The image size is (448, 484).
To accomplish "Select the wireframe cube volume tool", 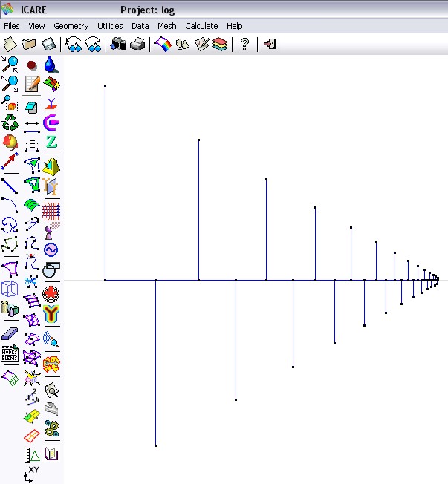I will coord(10,289).
